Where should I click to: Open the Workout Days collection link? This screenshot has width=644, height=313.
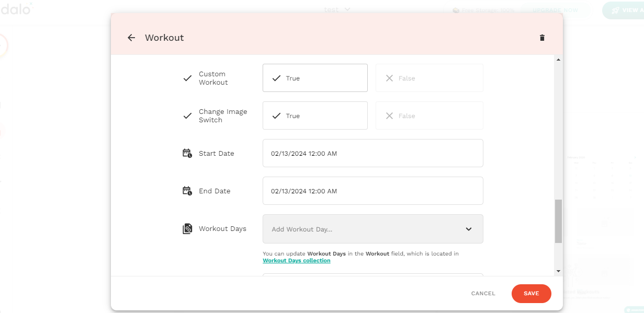[x=296, y=261]
